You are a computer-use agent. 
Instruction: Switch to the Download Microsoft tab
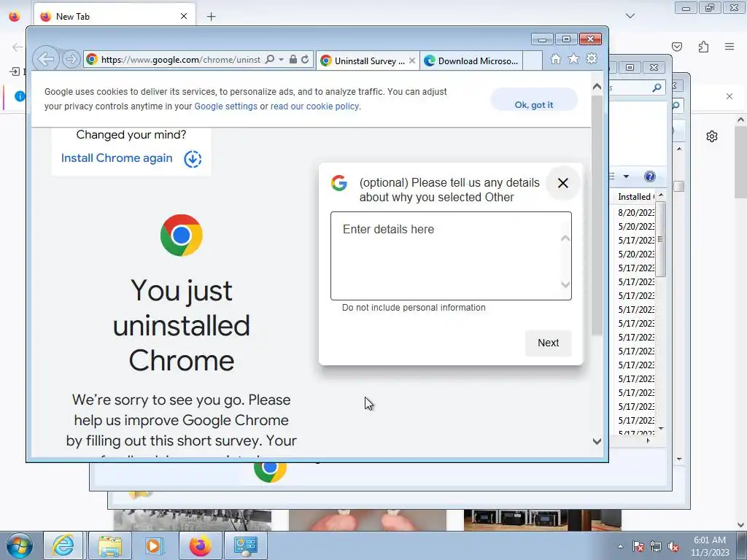(472, 61)
